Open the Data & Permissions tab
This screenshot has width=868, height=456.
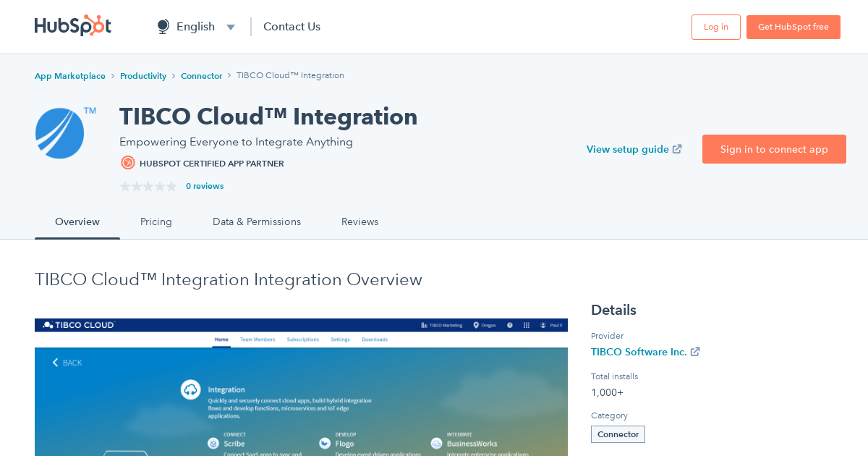(257, 221)
